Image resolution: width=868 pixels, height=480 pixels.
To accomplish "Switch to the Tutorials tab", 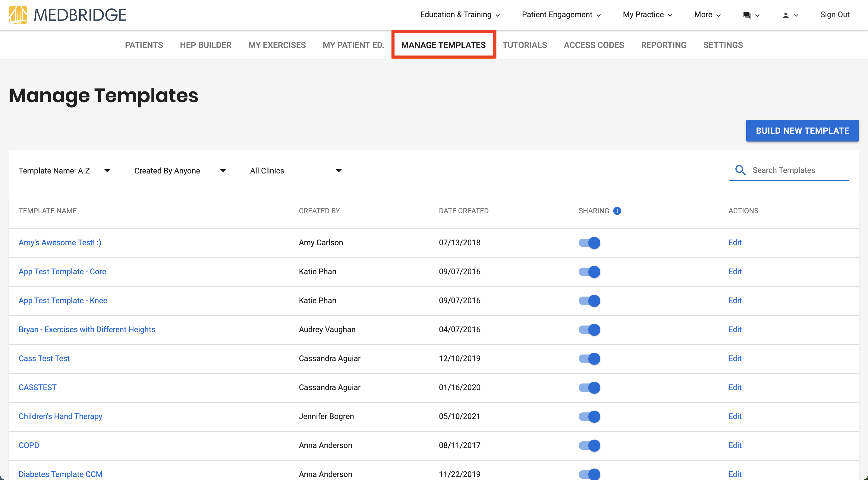I will [x=525, y=45].
